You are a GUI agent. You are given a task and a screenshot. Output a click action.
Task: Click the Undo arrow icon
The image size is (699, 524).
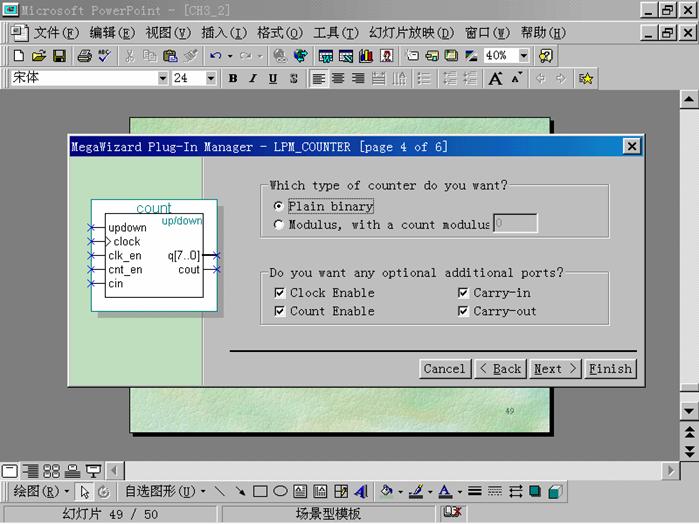216,56
